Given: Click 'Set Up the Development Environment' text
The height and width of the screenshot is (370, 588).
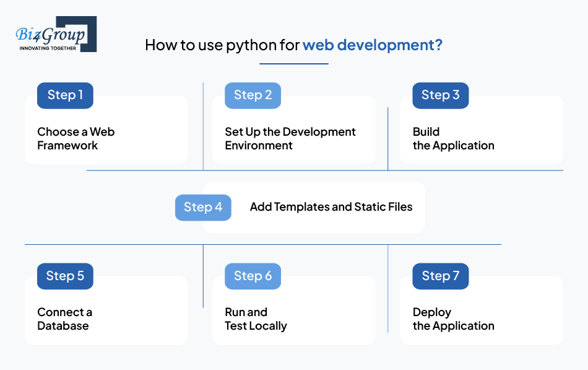Looking at the screenshot, I should pos(290,139).
